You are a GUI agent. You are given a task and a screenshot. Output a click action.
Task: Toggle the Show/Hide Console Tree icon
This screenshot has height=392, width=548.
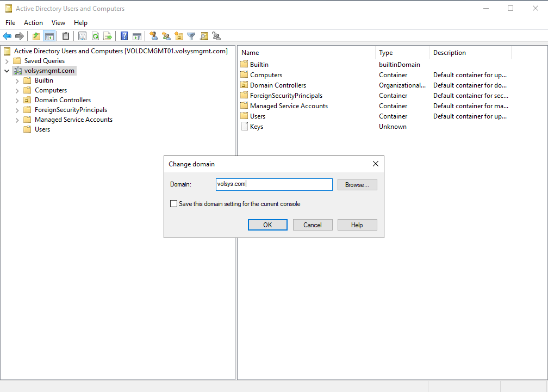coord(49,36)
